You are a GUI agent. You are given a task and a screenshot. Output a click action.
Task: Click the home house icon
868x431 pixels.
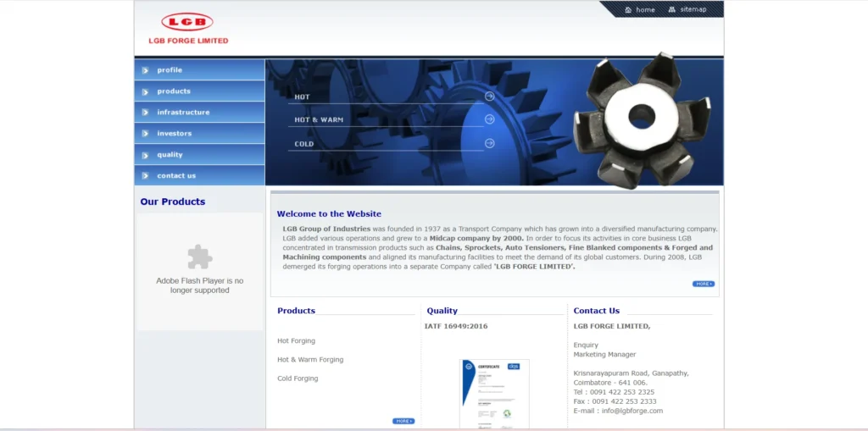coord(628,9)
